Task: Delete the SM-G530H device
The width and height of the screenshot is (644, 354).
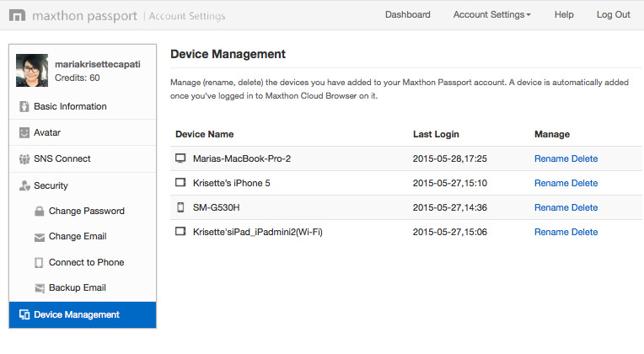Action: click(x=584, y=208)
